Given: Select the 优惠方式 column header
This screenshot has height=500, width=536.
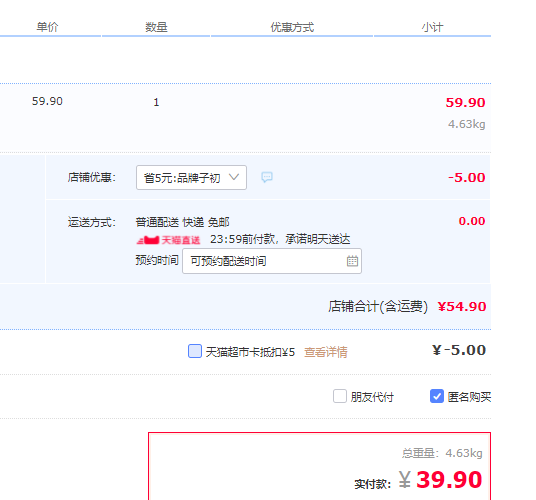Looking at the screenshot, I should 292,27.
